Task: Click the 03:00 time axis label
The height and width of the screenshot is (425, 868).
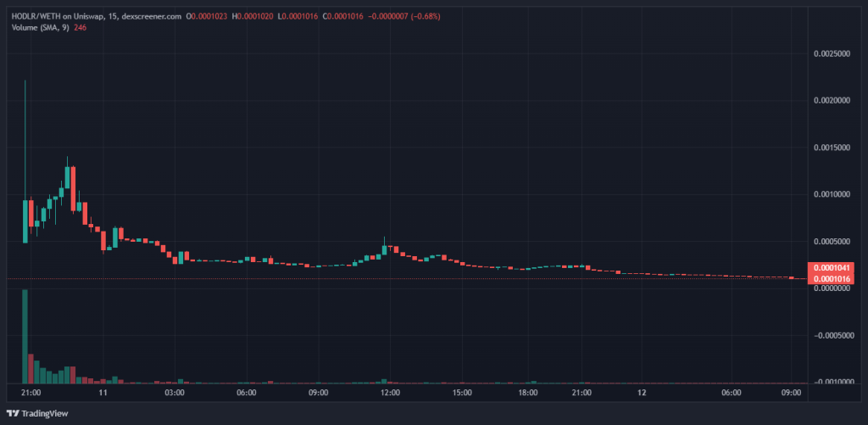Action: point(175,393)
